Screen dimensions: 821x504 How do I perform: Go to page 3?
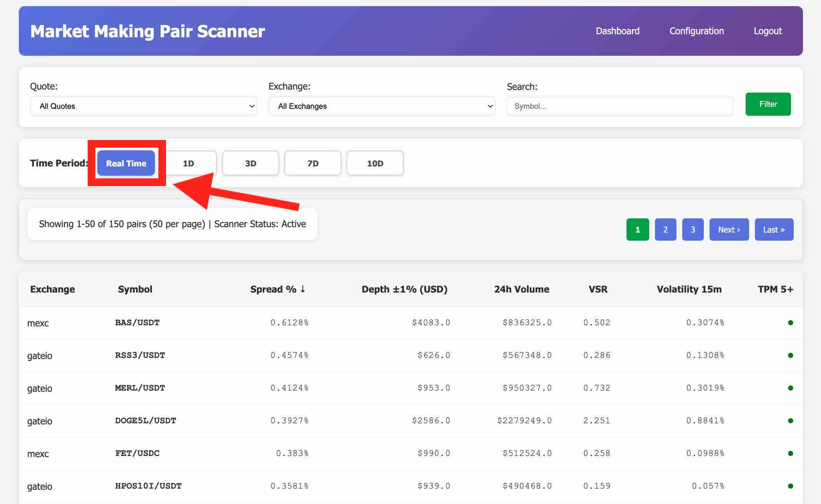tap(693, 230)
